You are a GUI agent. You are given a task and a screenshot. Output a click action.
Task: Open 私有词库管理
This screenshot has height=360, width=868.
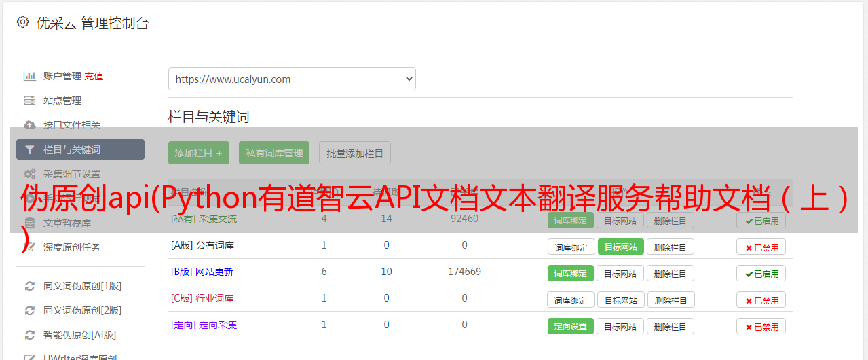[274, 153]
